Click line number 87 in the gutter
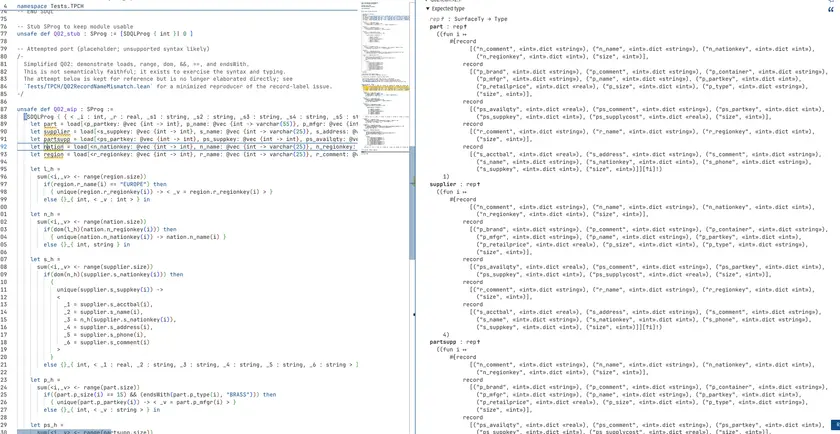840x434 pixels. tap(5, 108)
